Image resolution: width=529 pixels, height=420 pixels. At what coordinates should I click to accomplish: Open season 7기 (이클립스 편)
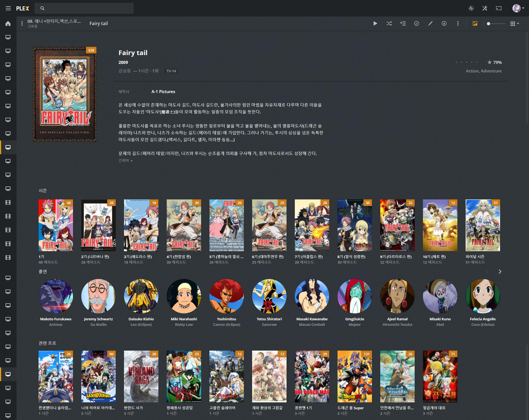coord(312,225)
